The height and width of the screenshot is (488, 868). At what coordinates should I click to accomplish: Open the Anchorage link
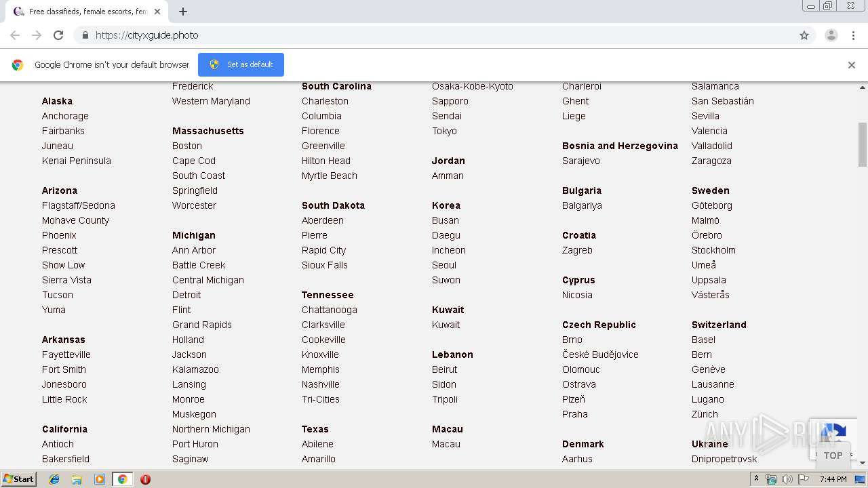pyautogui.click(x=65, y=116)
